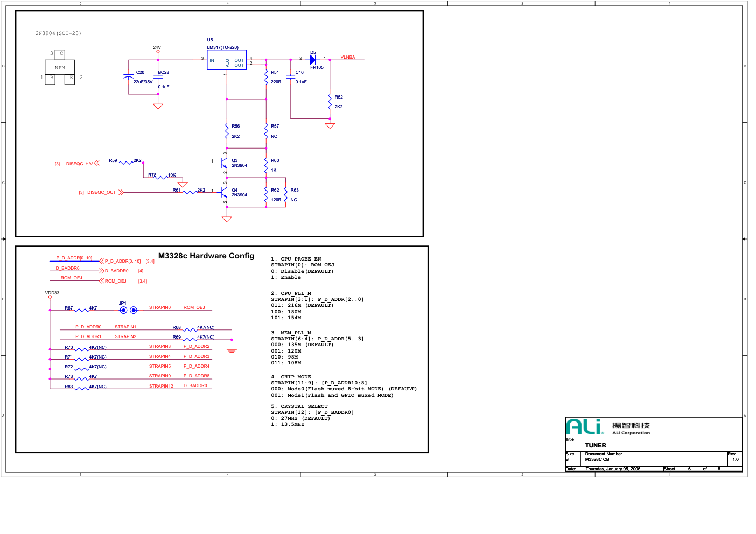Select the R67 4K7 resistor

tap(82, 310)
